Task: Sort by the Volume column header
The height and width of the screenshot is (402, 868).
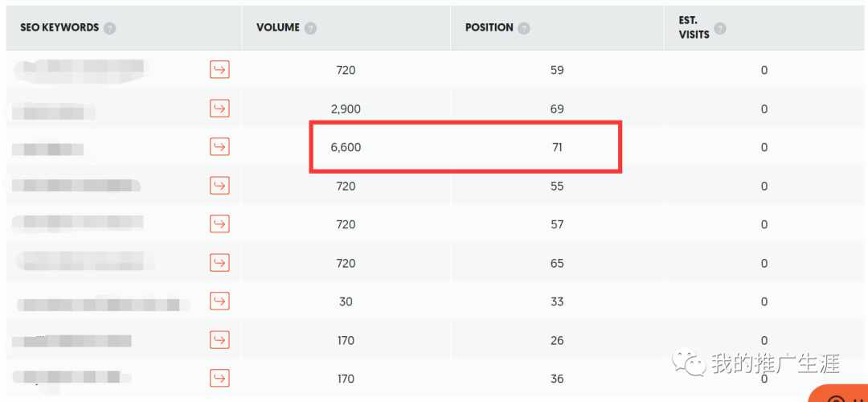Action: [278, 27]
